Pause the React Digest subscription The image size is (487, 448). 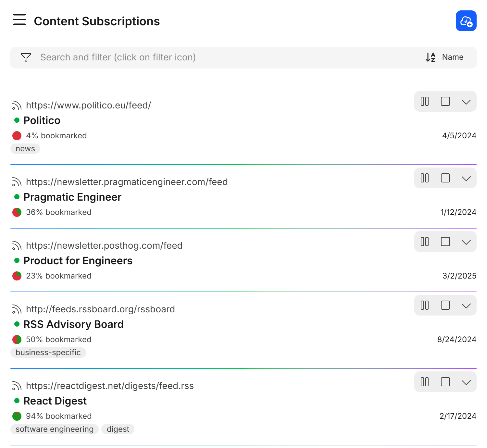tap(424, 382)
